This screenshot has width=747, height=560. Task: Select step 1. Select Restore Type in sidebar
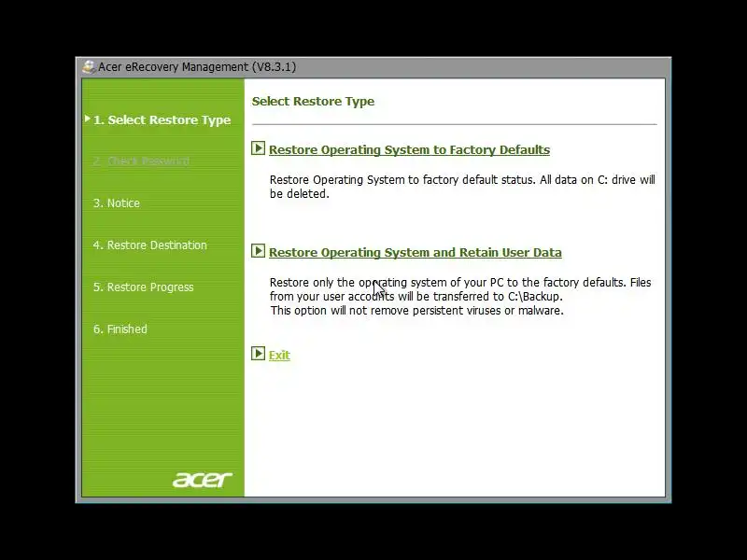click(162, 120)
